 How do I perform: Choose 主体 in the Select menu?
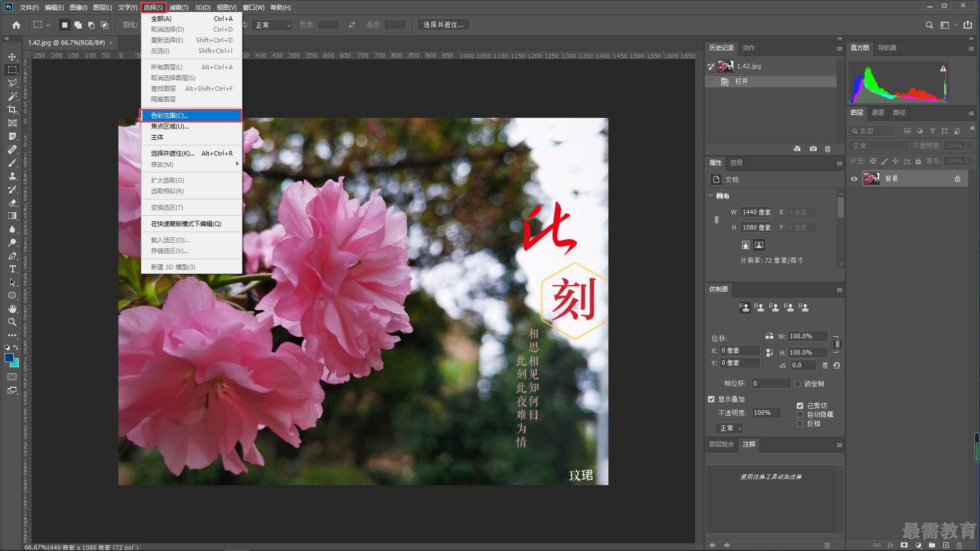pyautogui.click(x=191, y=137)
